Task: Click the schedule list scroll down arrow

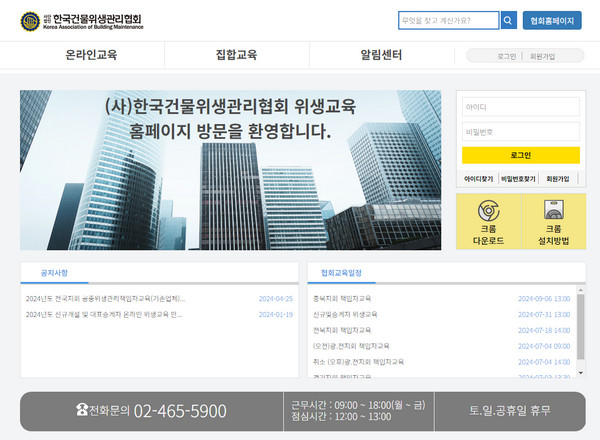Action: 580,373
